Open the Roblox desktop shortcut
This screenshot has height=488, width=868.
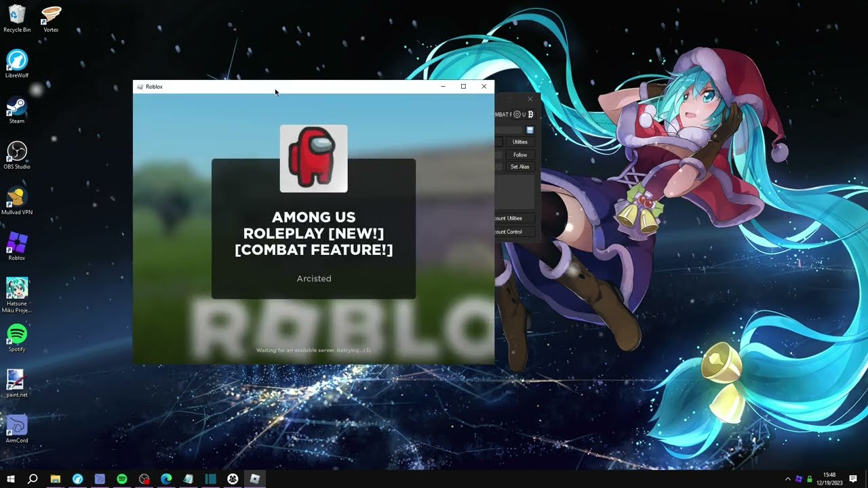click(x=17, y=246)
